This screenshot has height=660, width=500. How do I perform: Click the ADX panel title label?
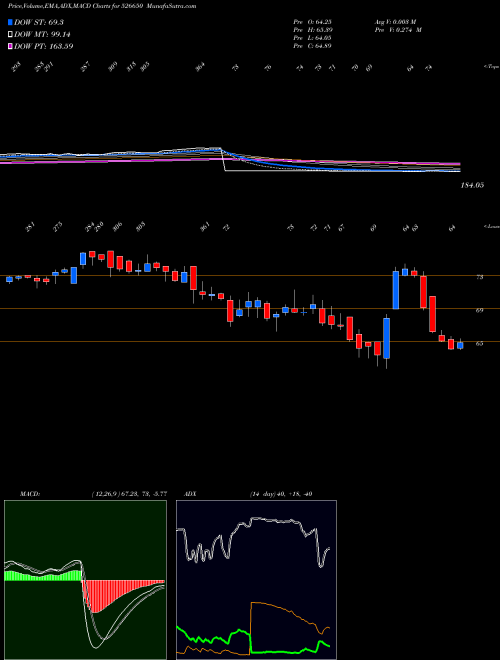coord(190,494)
